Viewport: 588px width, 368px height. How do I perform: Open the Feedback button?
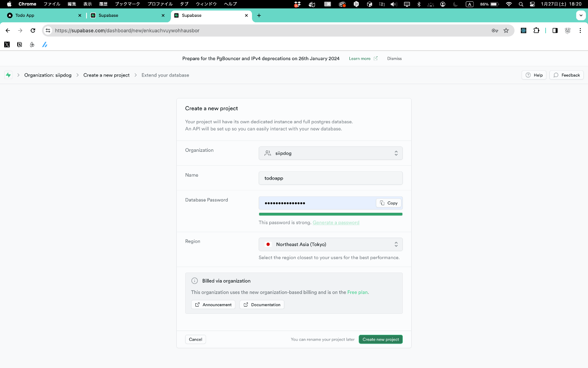(567, 75)
